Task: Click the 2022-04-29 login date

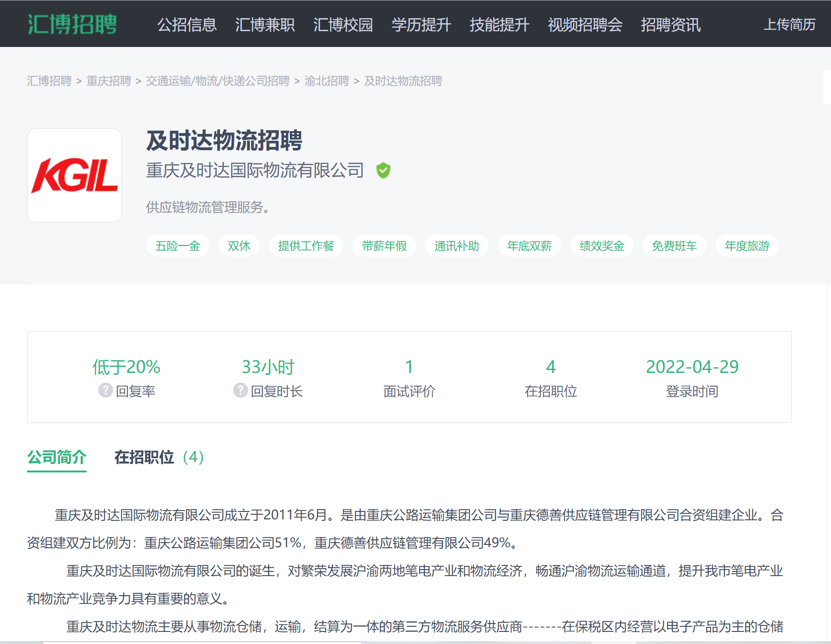Action: [692, 367]
